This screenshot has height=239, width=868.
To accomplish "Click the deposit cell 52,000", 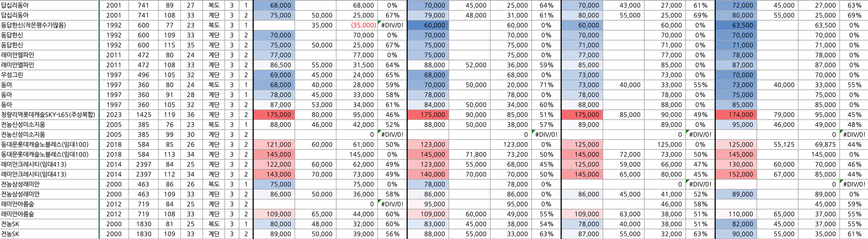I will pos(469,65).
